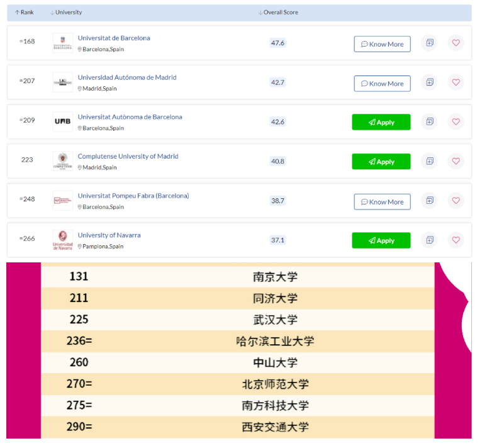Click the 南方科技大学 row name
The height and width of the screenshot is (448, 482).
tap(275, 406)
